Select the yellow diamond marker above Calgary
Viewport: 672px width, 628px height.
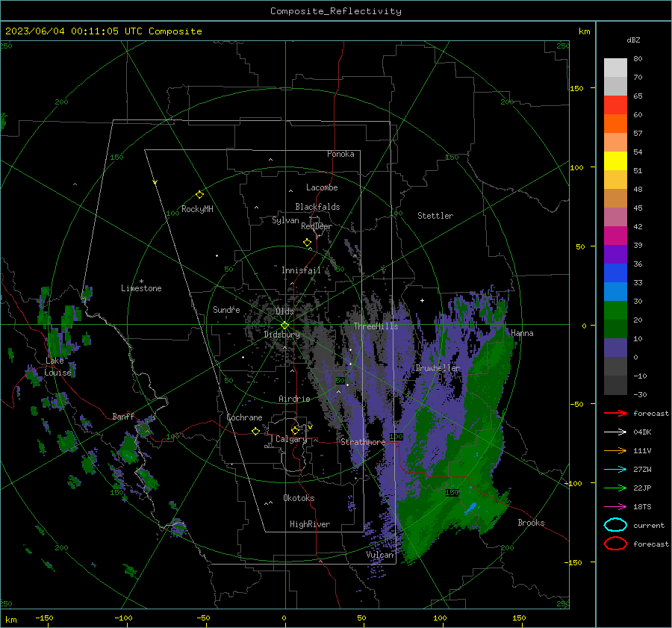[295, 430]
